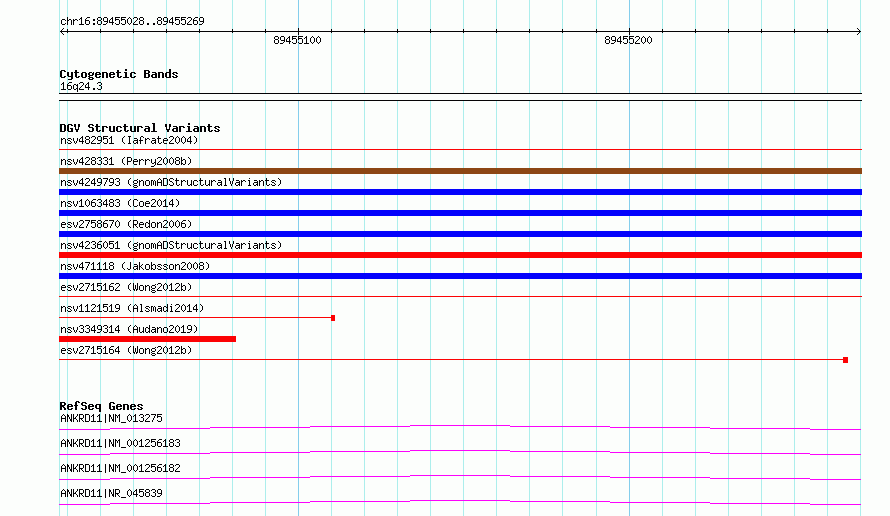Viewport: 890px width, 516px height.
Task: Click the thick red bar of nsv4236051
Action: tap(460, 255)
